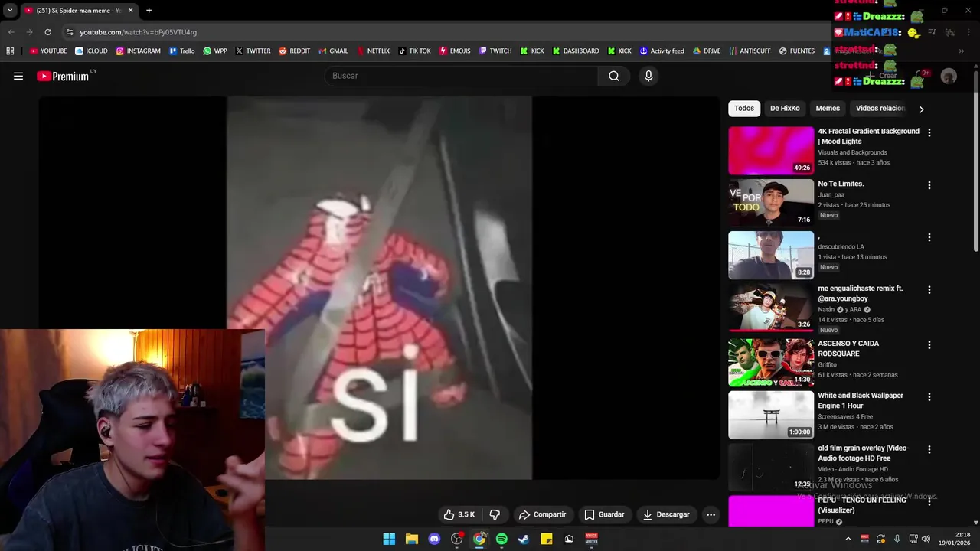Open the Trello bookmark
The width and height of the screenshot is (980, 551).
(x=181, y=51)
